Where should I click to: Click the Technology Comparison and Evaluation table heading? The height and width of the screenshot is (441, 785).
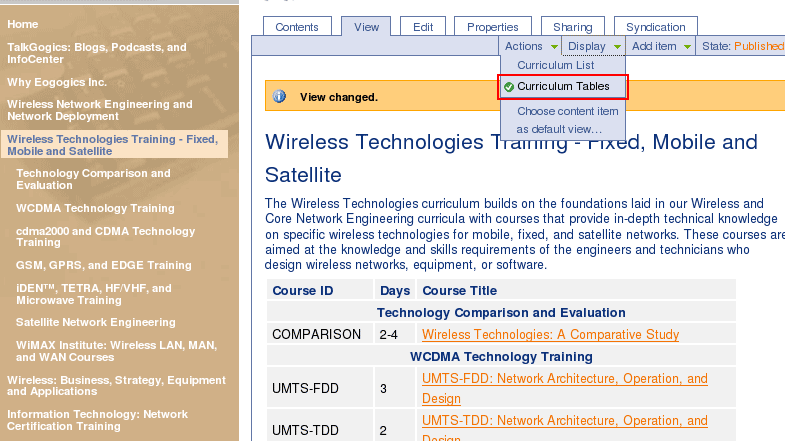click(x=501, y=313)
